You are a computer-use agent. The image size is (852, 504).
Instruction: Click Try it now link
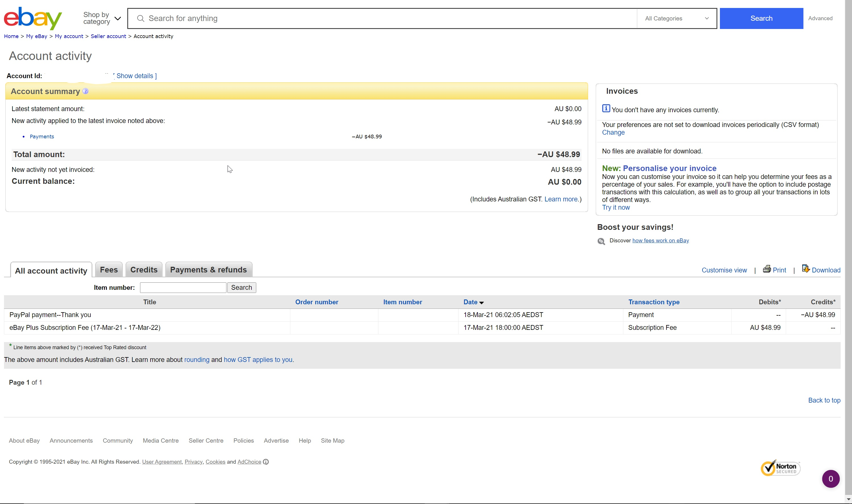click(616, 207)
